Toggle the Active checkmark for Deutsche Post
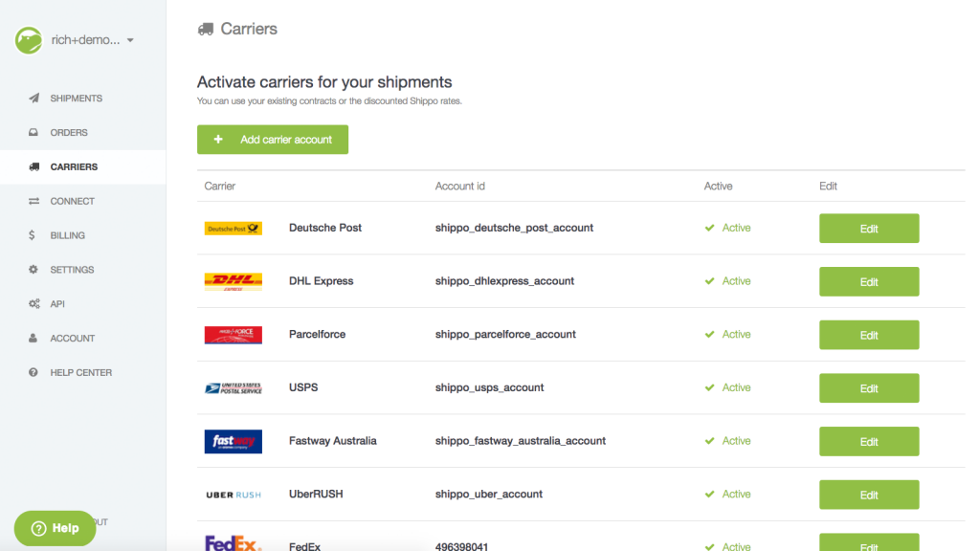The height and width of the screenshot is (551, 980). 710,228
